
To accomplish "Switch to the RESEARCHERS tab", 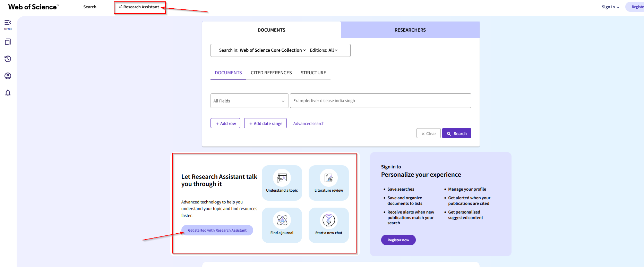I will (410, 30).
